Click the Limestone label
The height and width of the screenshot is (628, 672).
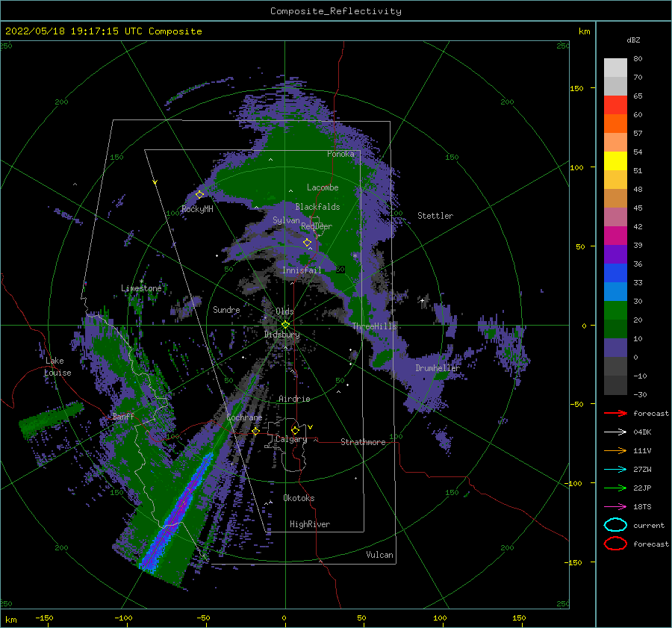coord(141,288)
